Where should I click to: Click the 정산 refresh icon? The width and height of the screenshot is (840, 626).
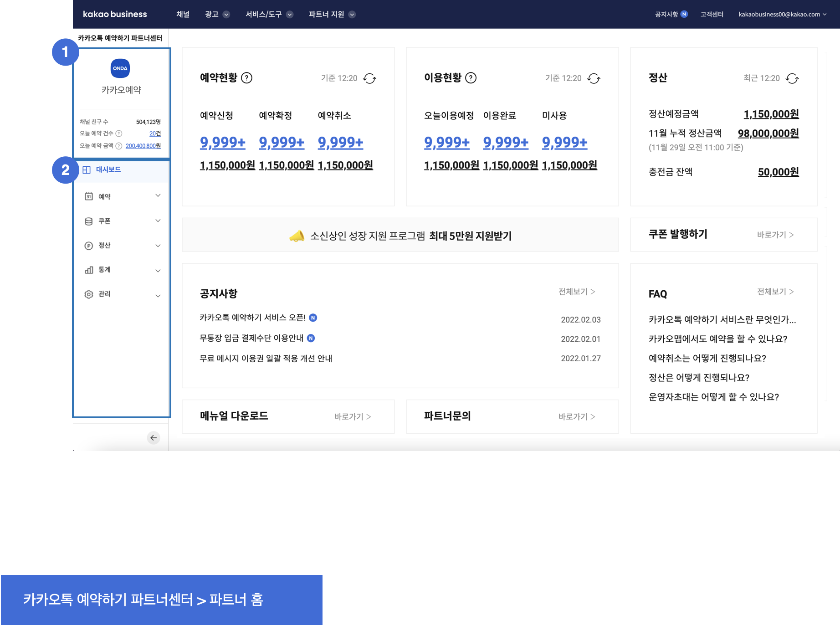click(792, 78)
